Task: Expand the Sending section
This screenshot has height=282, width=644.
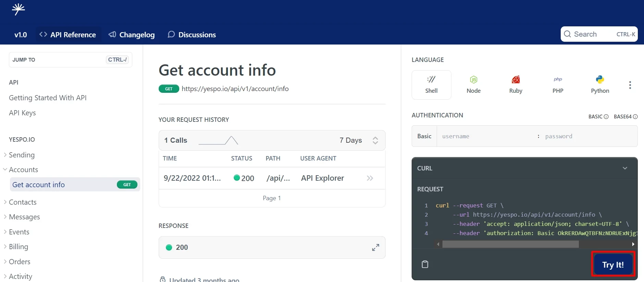Action: coord(5,155)
